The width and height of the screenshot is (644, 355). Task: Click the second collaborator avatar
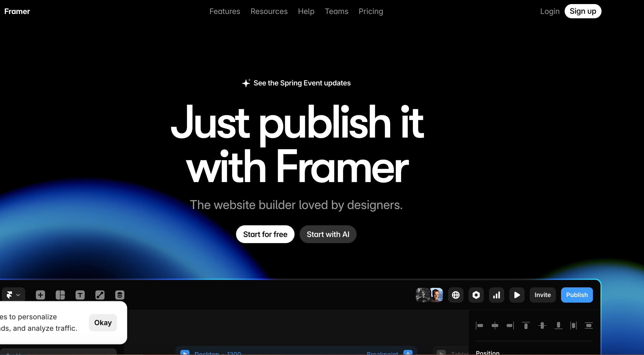pos(436,295)
